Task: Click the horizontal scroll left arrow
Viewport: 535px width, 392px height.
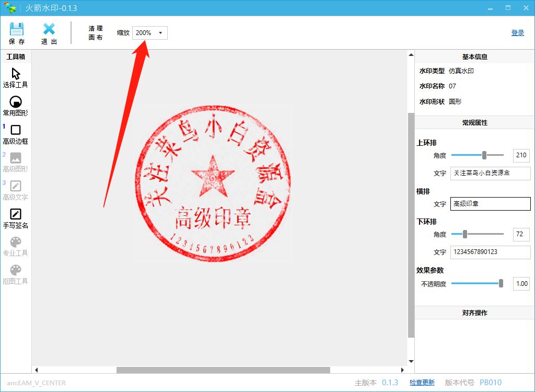Action: 36,370
